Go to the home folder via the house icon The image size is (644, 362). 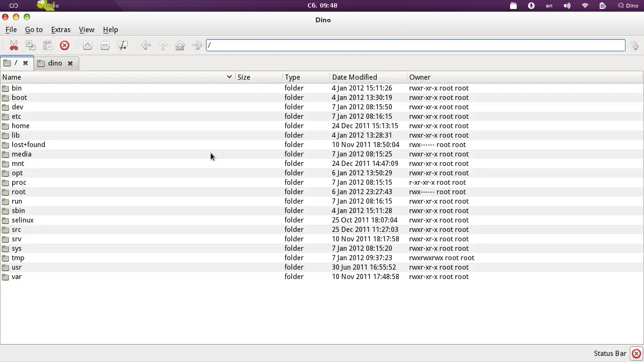tap(180, 45)
